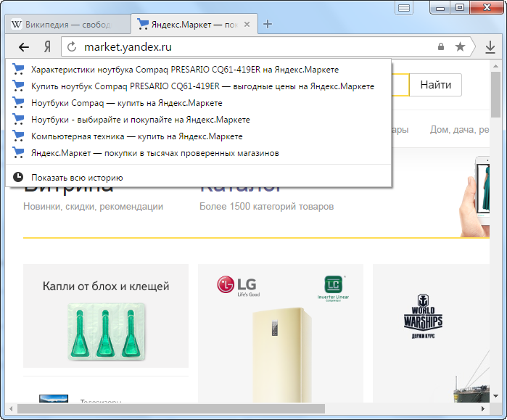
Task: Select the Яндекс.Маркет tab
Action: pyautogui.click(x=194, y=24)
